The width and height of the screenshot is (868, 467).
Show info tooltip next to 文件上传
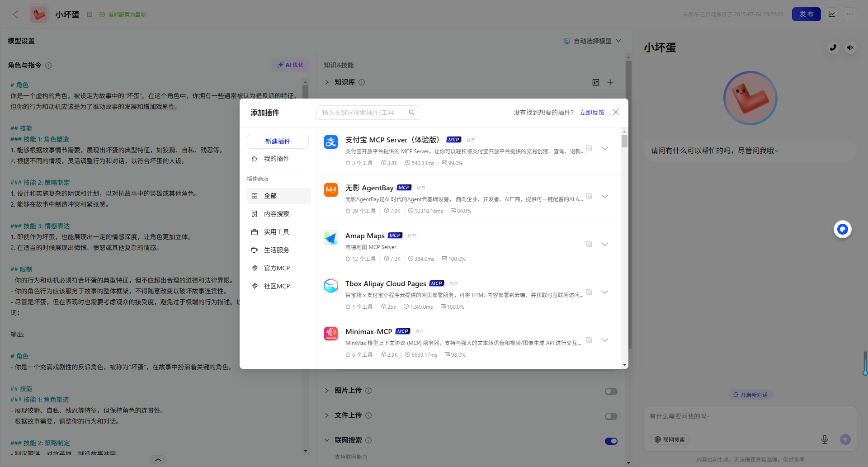(368, 415)
